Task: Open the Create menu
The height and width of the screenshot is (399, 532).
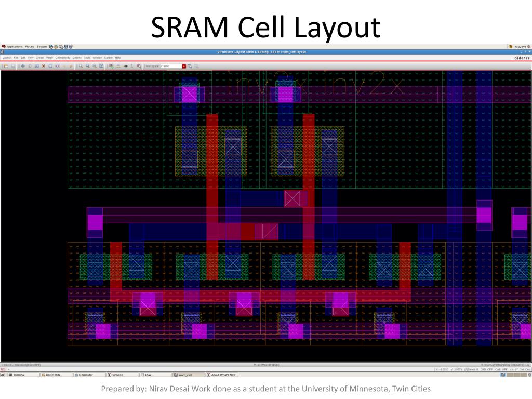Action: 39,58
